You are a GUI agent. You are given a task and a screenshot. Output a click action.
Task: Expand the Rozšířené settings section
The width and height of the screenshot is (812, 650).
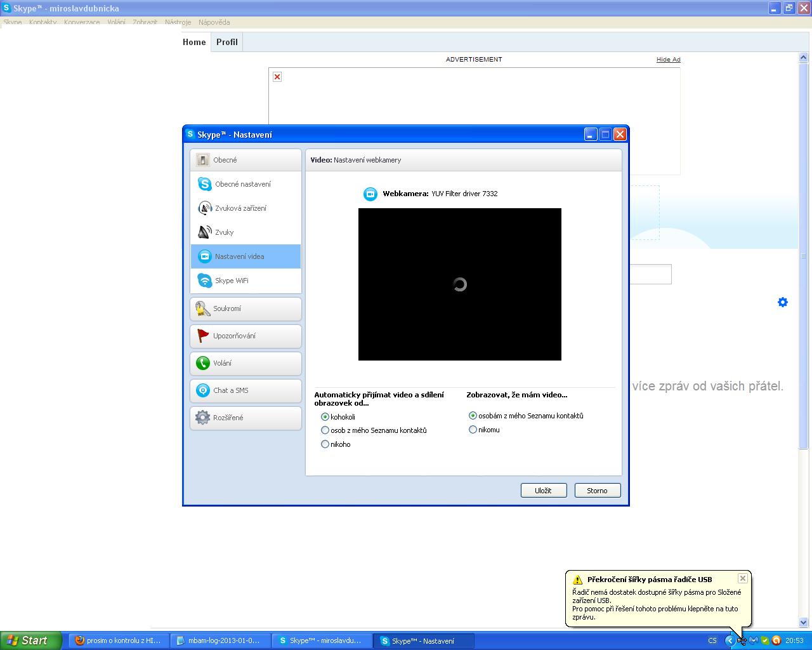point(246,418)
